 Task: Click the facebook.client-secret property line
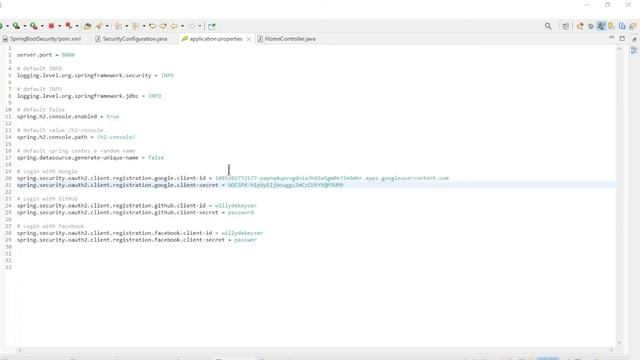point(137,240)
